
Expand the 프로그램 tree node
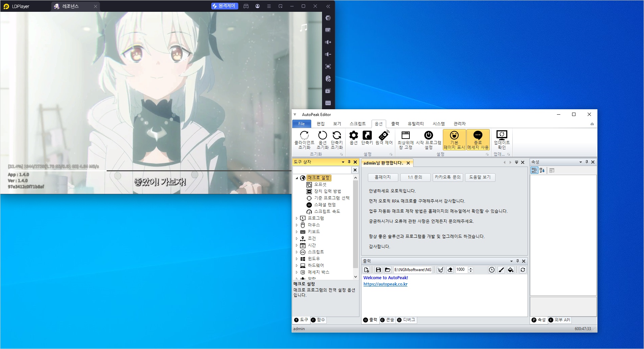(x=297, y=218)
